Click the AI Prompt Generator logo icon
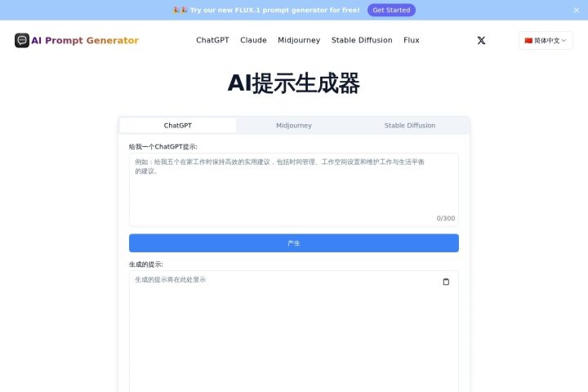Image resolution: width=588 pixels, height=392 pixels. 22,41
